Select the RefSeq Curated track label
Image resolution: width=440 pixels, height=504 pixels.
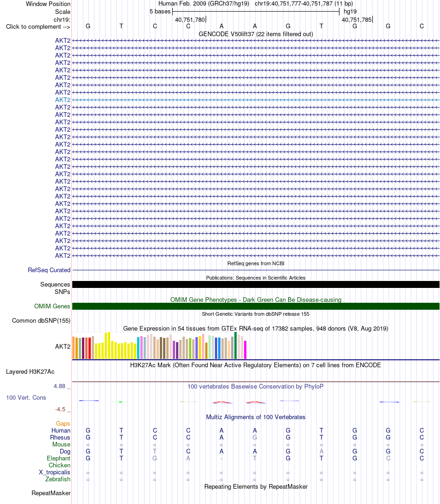click(x=49, y=270)
